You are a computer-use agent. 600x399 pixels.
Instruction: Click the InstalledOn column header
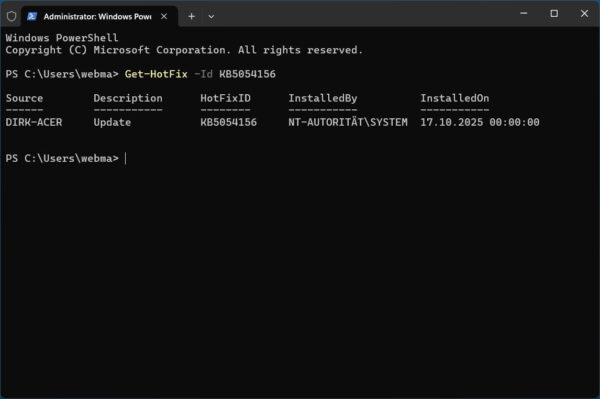(455, 98)
